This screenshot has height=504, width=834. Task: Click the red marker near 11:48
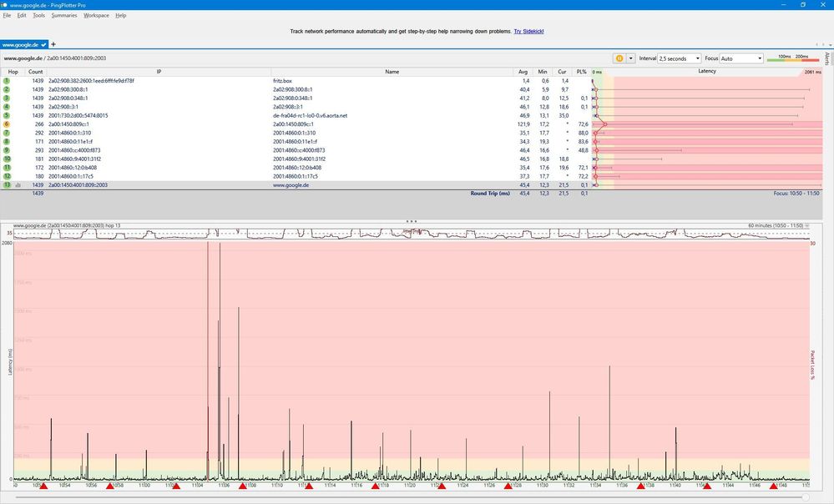click(773, 486)
